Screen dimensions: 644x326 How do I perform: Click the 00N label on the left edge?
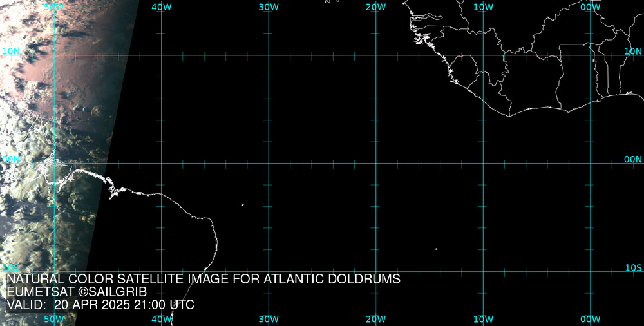point(11,160)
